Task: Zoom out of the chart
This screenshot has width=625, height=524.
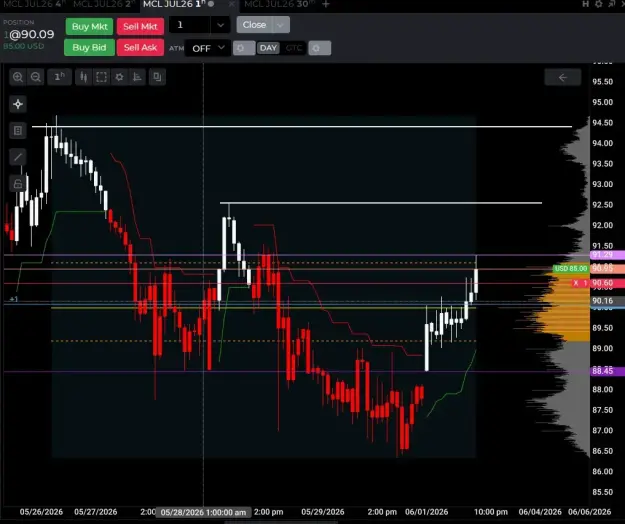Action: 36,77
